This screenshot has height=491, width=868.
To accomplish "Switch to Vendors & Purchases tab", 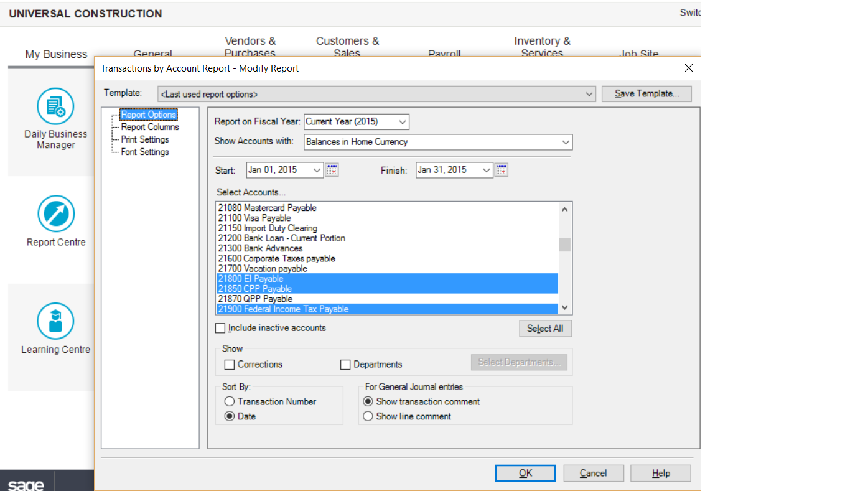I will (x=250, y=47).
